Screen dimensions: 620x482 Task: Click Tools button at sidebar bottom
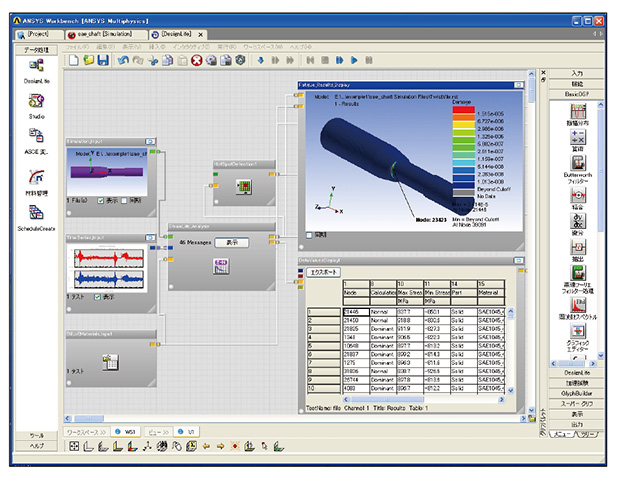(x=36, y=435)
